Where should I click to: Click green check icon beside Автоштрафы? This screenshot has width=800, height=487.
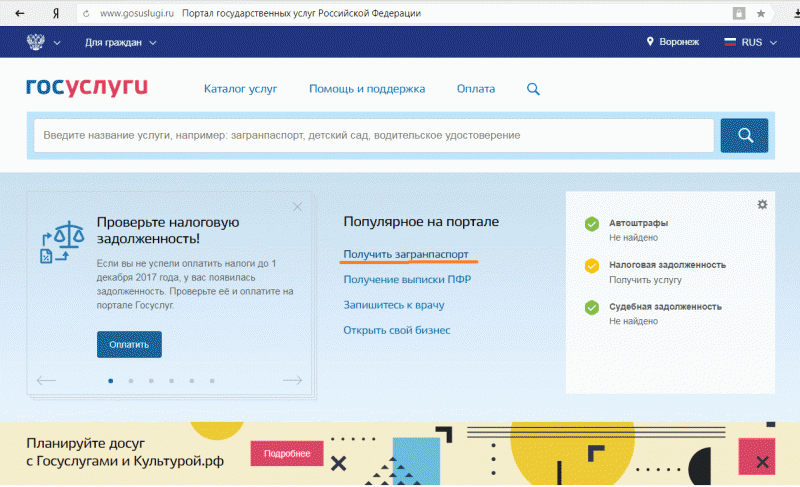[x=592, y=224]
